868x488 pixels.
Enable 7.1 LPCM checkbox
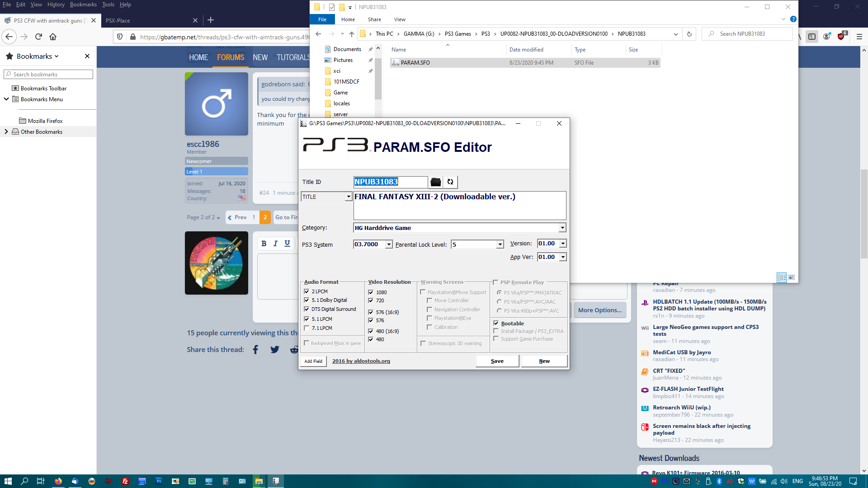(307, 328)
